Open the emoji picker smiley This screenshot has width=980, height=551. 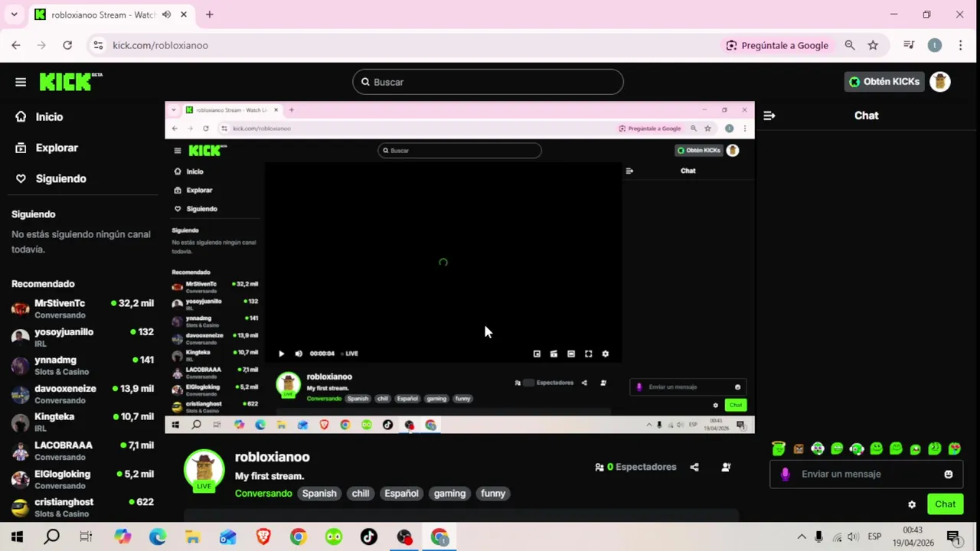click(x=949, y=474)
